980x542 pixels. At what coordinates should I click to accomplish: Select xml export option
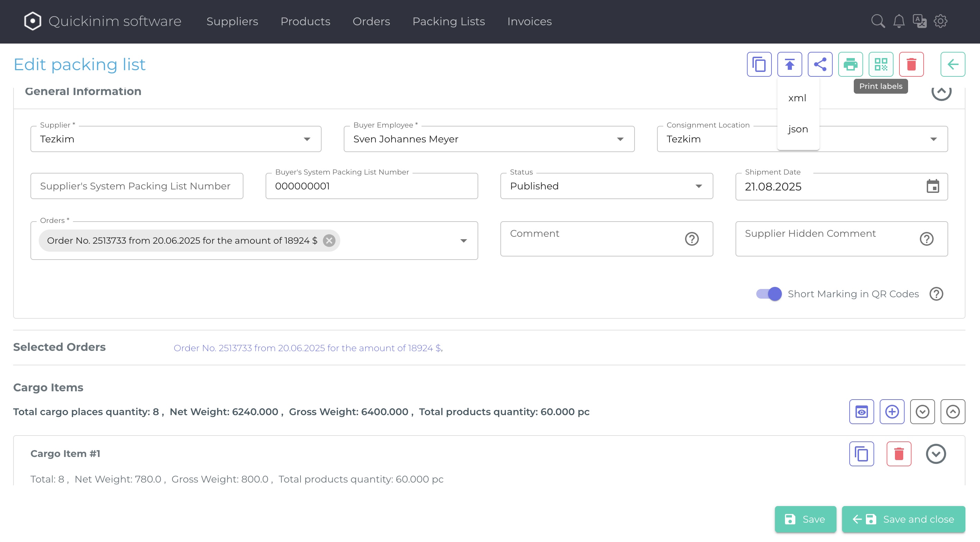(x=797, y=98)
